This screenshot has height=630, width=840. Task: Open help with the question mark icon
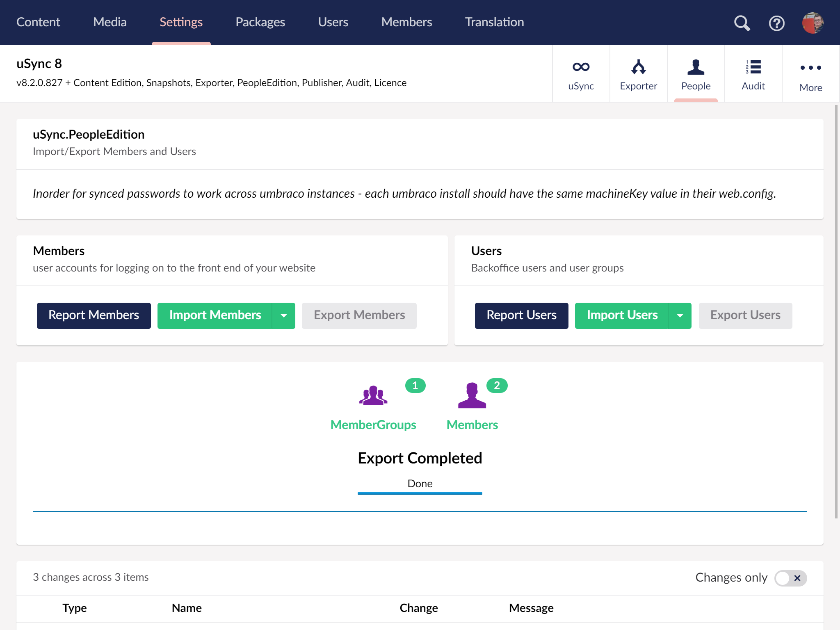(776, 23)
